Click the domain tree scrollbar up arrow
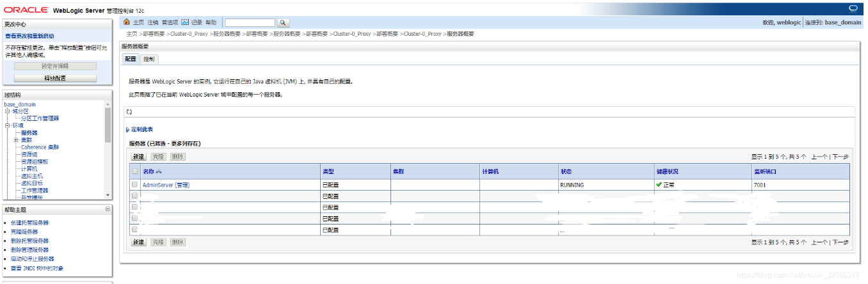The height and width of the screenshot is (284, 868). (x=108, y=104)
